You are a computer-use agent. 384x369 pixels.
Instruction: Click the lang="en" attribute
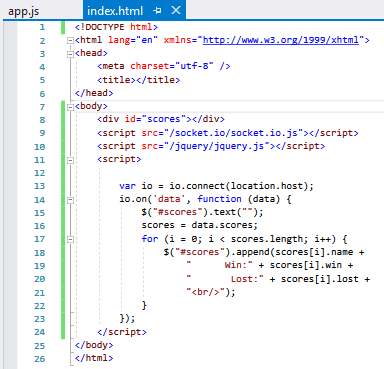click(133, 40)
